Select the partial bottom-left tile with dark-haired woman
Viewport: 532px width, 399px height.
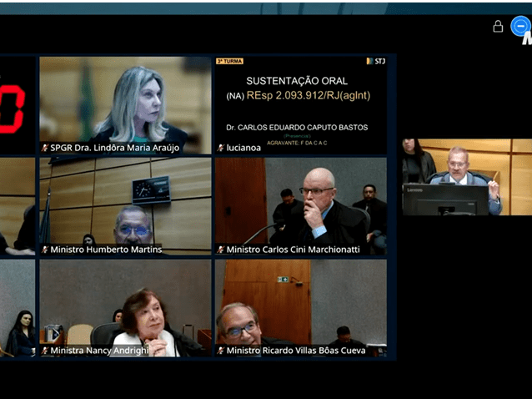point(17,309)
